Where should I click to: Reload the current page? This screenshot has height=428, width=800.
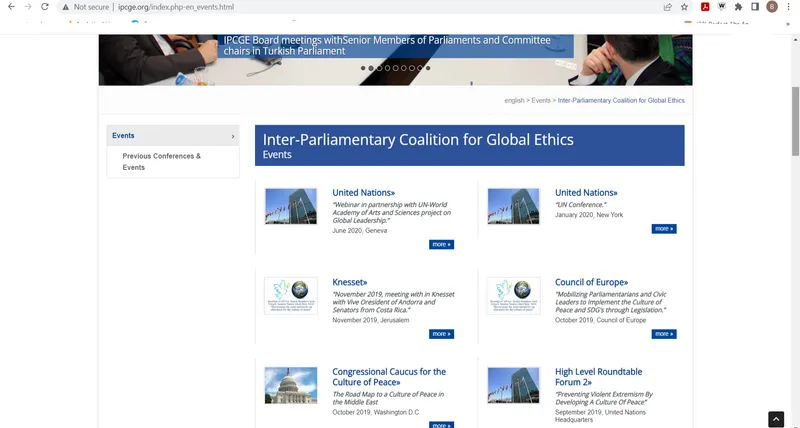click(x=45, y=7)
